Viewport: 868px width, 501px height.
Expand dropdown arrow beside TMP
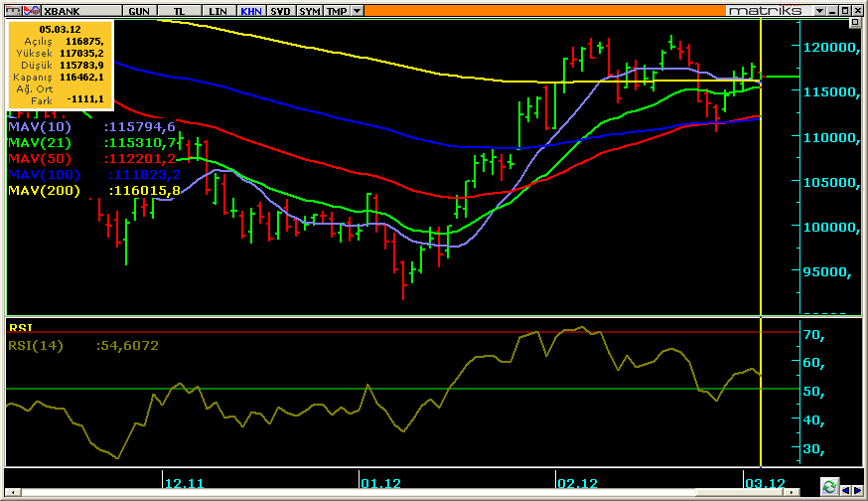click(x=358, y=11)
